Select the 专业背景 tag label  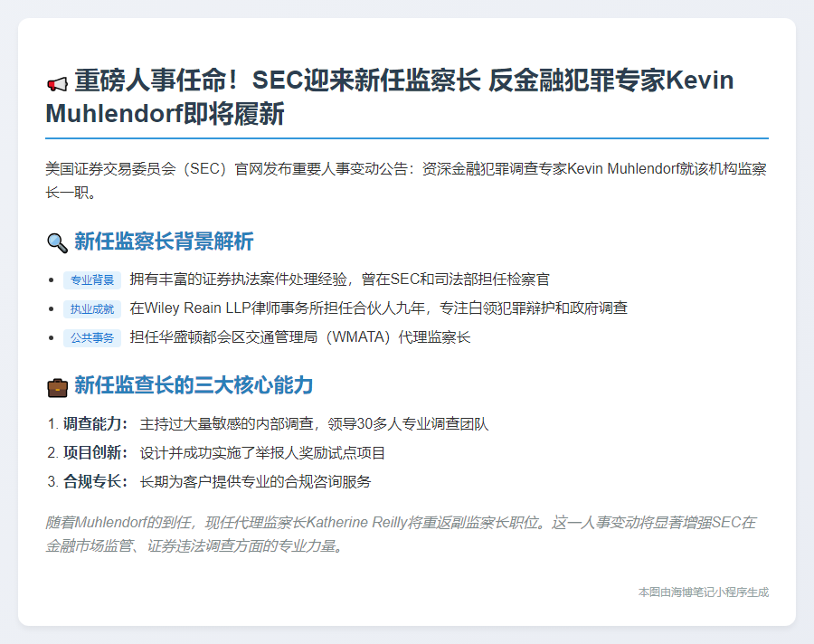click(92, 279)
